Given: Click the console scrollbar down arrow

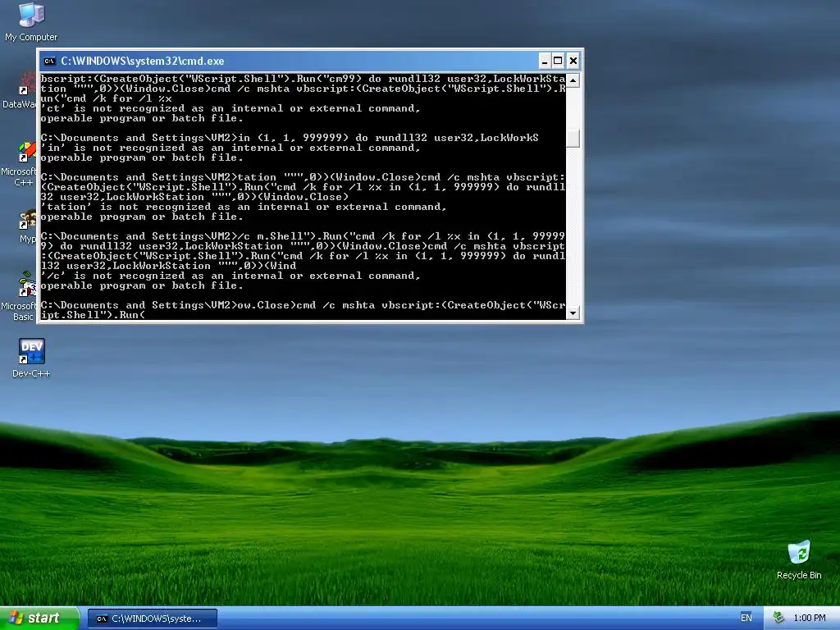Looking at the screenshot, I should coord(573,313).
